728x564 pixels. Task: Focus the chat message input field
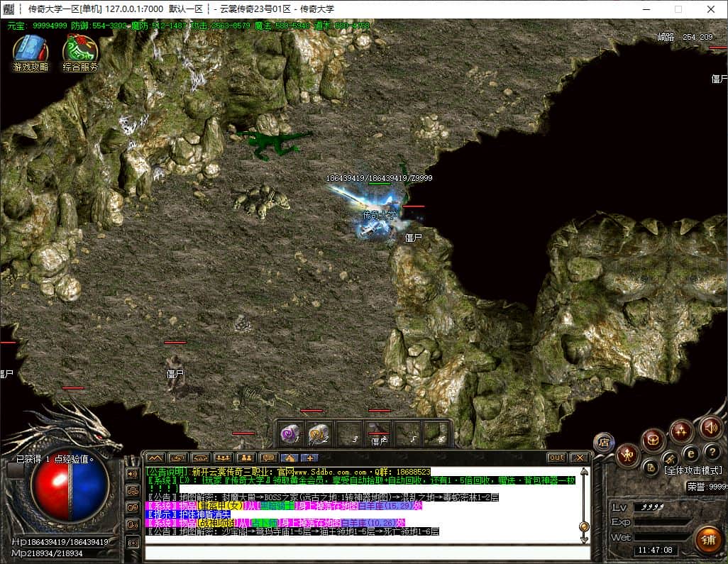point(368,553)
